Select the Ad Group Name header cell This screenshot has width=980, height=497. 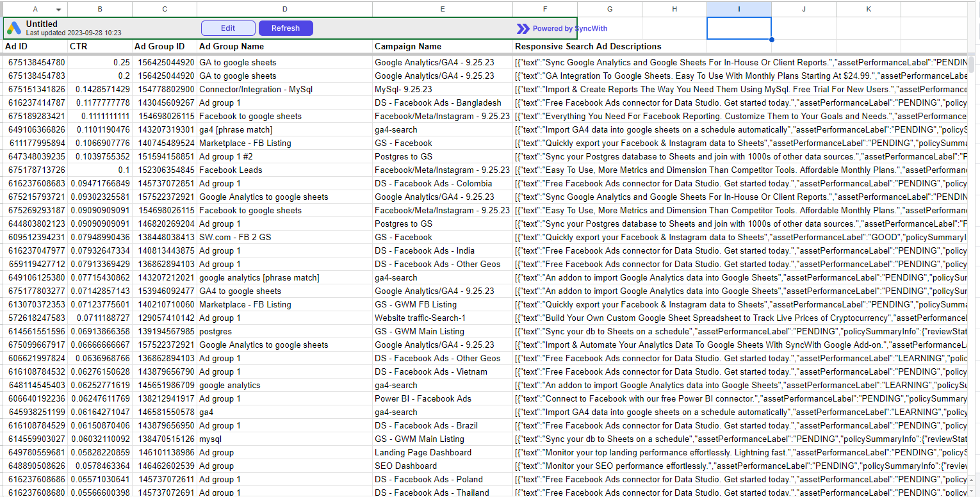point(231,47)
